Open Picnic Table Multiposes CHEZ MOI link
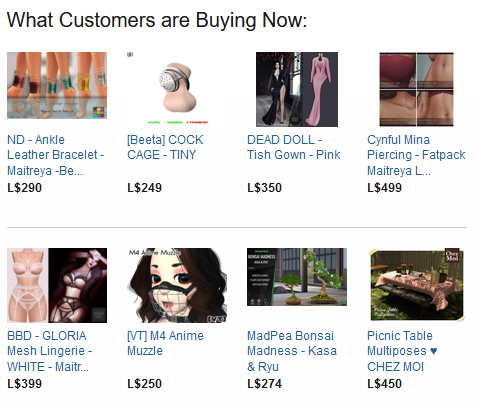477x409 pixels. (x=402, y=351)
